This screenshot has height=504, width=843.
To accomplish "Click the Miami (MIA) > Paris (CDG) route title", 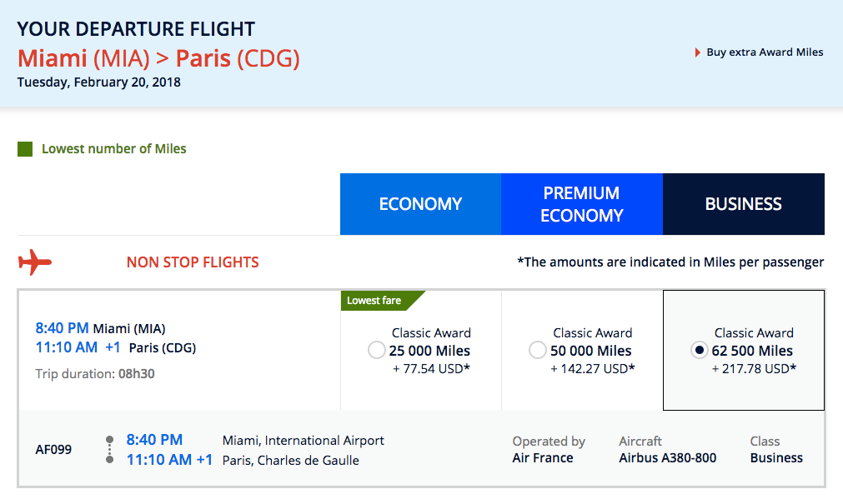I will (x=158, y=59).
